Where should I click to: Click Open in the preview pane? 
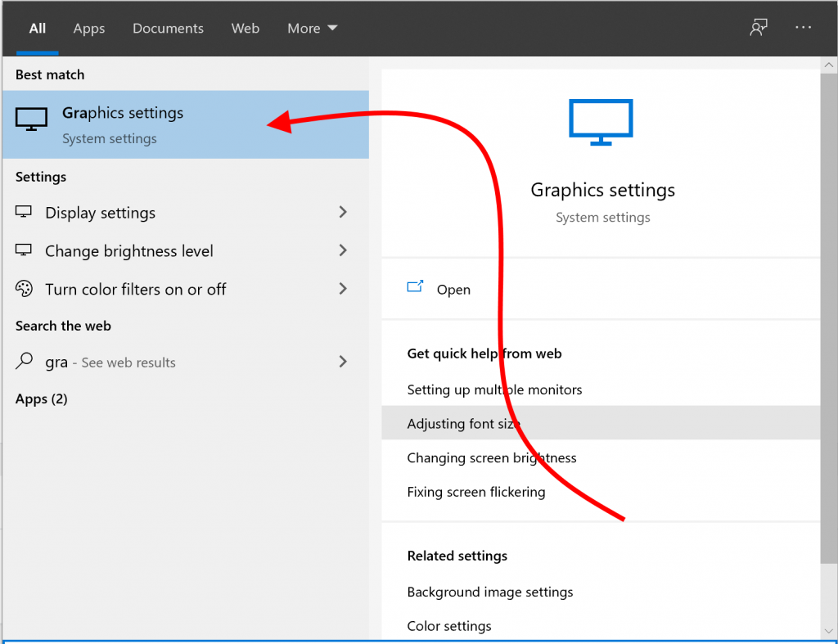(x=453, y=290)
